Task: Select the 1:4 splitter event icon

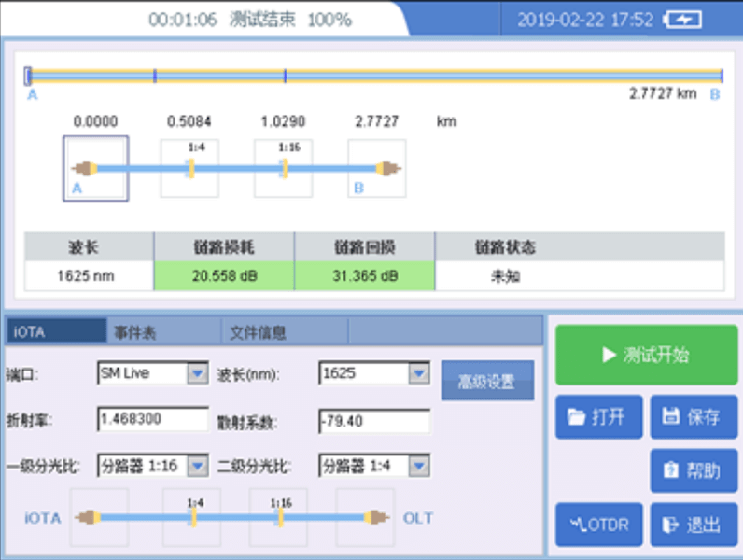Action: pos(189,169)
